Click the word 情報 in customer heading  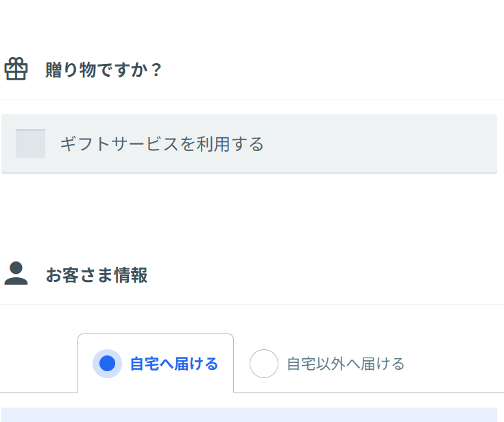tap(135, 275)
